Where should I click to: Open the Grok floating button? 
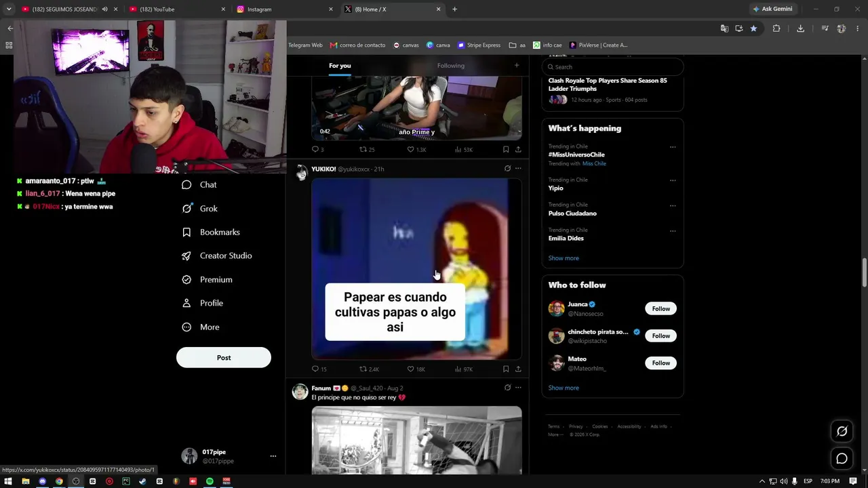click(842, 432)
